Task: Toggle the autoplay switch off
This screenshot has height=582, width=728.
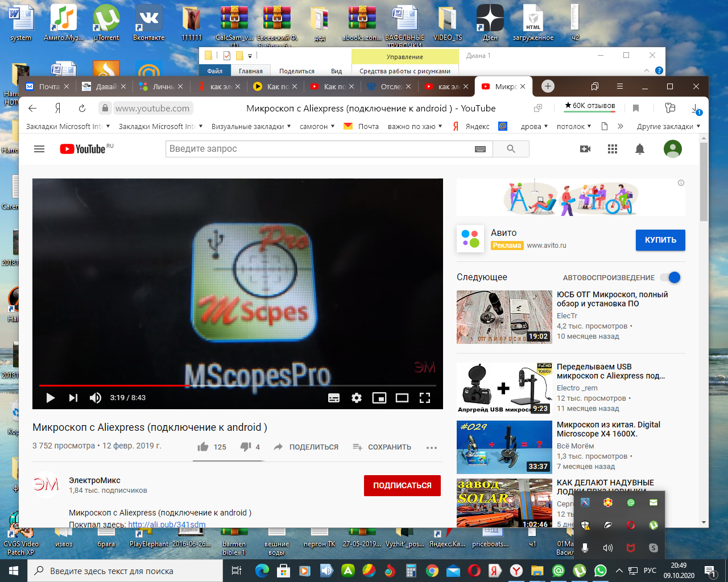Action: (x=671, y=277)
